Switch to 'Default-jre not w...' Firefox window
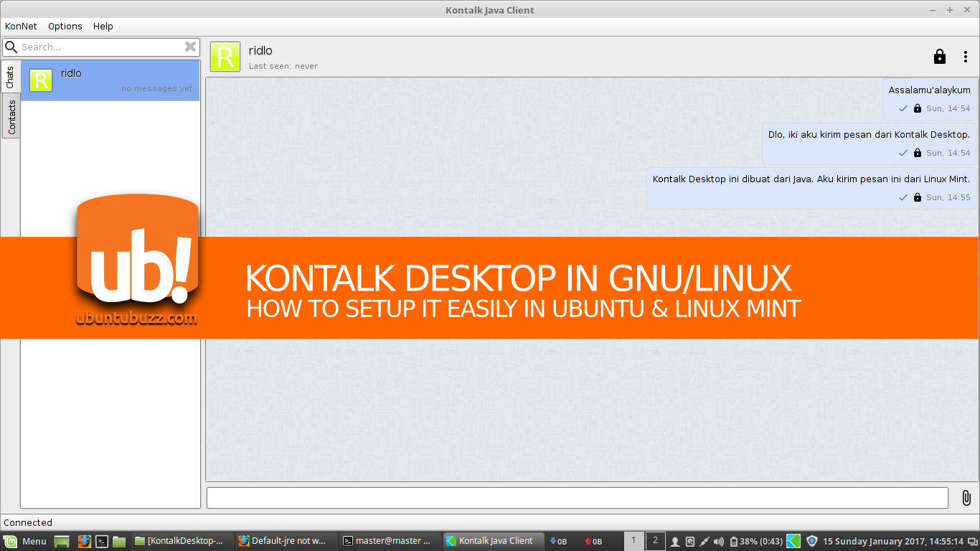 (285, 541)
